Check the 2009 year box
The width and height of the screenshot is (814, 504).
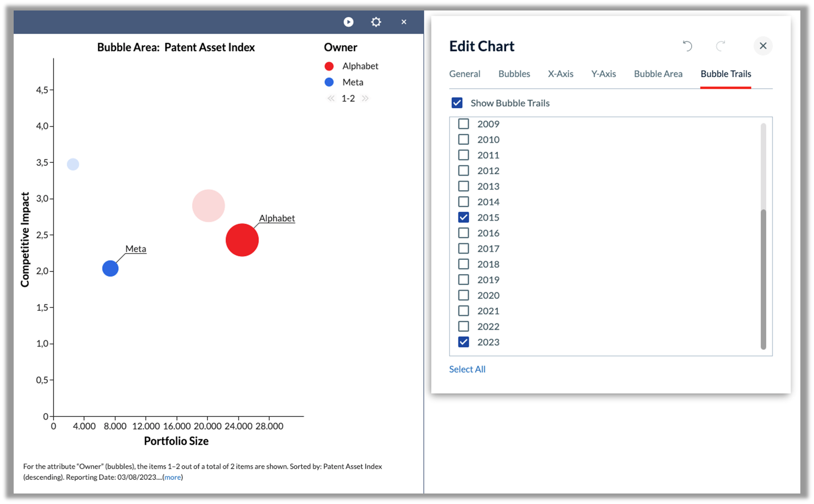pyautogui.click(x=464, y=124)
